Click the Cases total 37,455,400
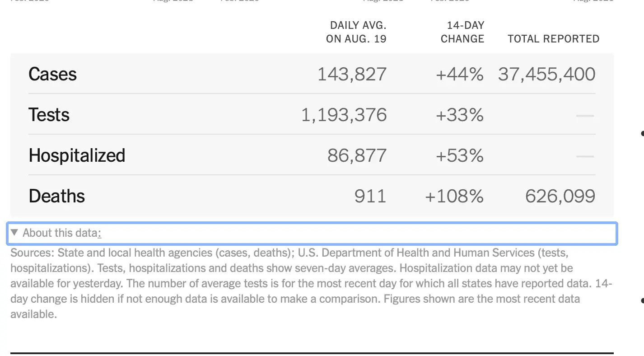This screenshot has height=356, width=644. [546, 74]
